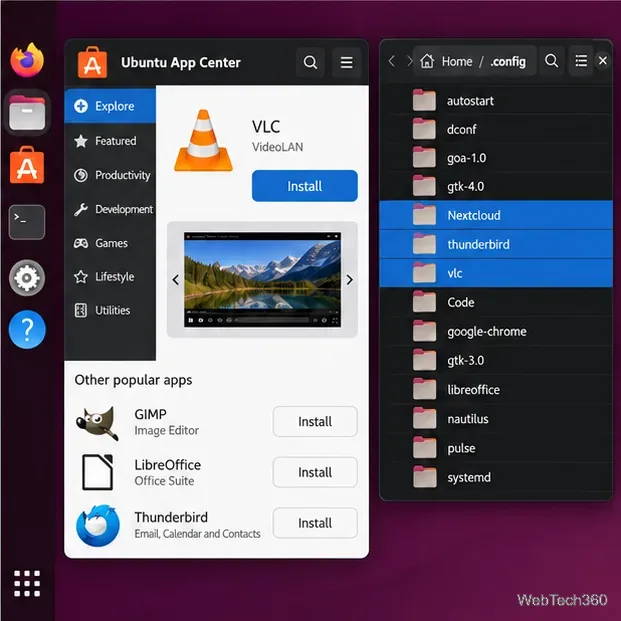Select the nautilus folder
This screenshot has height=621, width=621.
pos(496,419)
